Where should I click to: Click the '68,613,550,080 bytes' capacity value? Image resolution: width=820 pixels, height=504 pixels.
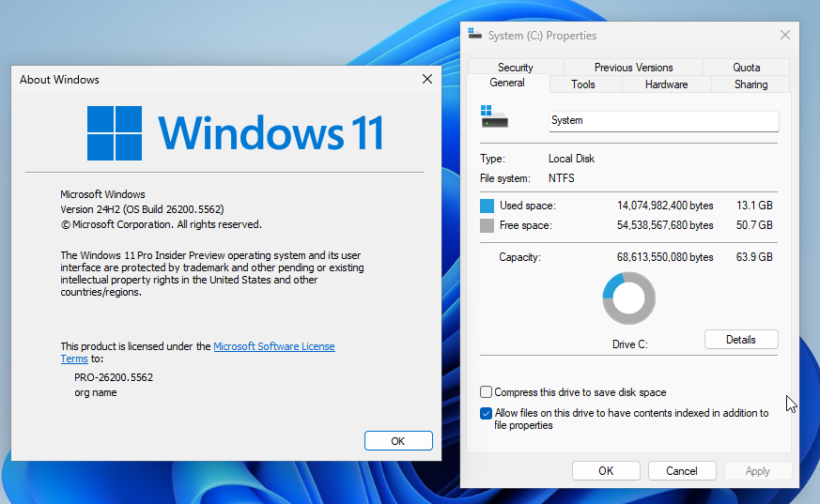[665, 257]
